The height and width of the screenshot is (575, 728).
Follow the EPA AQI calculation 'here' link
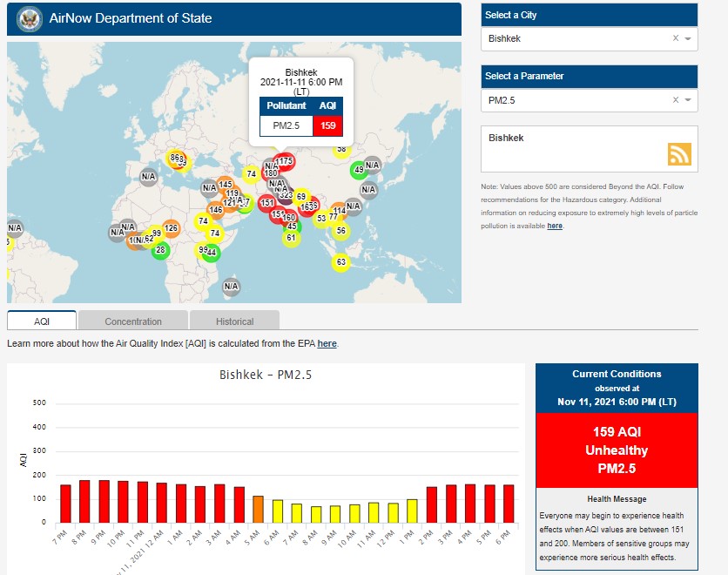tap(327, 344)
